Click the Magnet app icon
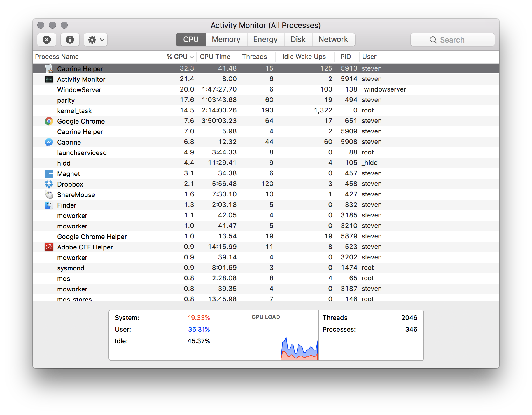 [x=49, y=173]
